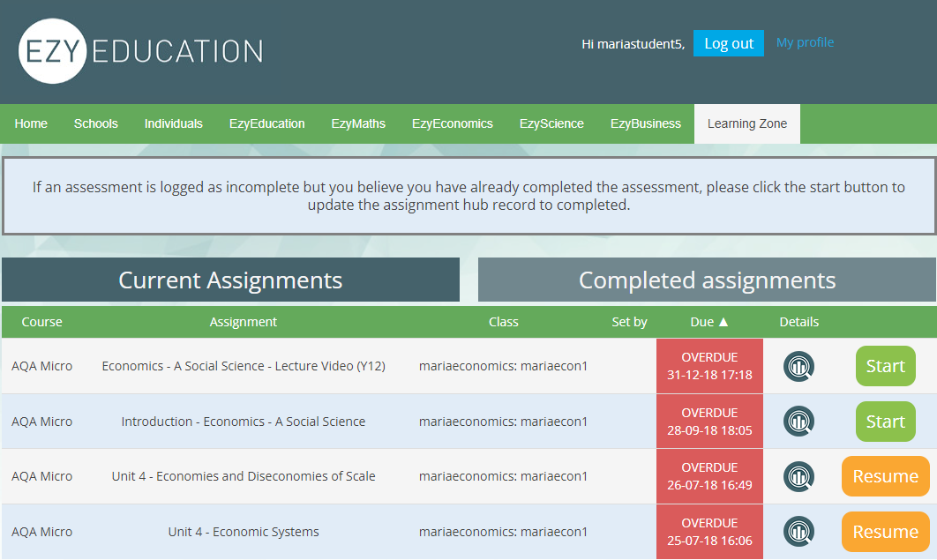The height and width of the screenshot is (560, 937).
Task: Start Introduction - Economics - A Social Science
Action: tap(886, 422)
